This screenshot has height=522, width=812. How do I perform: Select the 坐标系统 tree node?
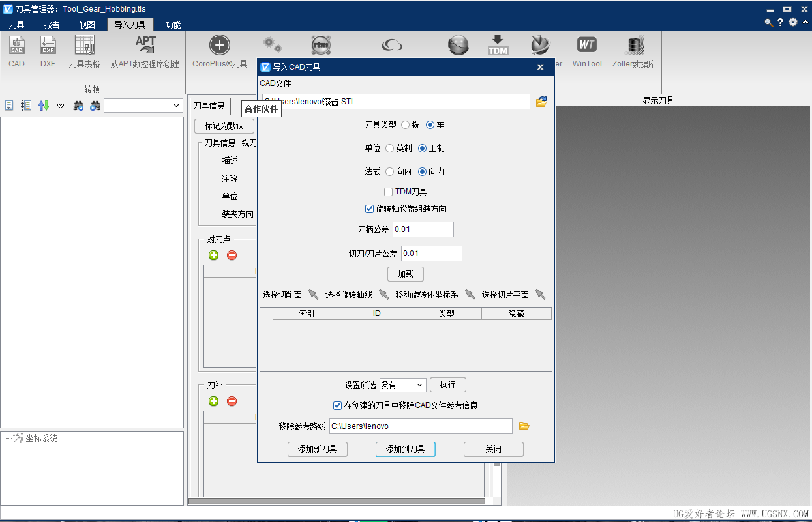[42, 438]
